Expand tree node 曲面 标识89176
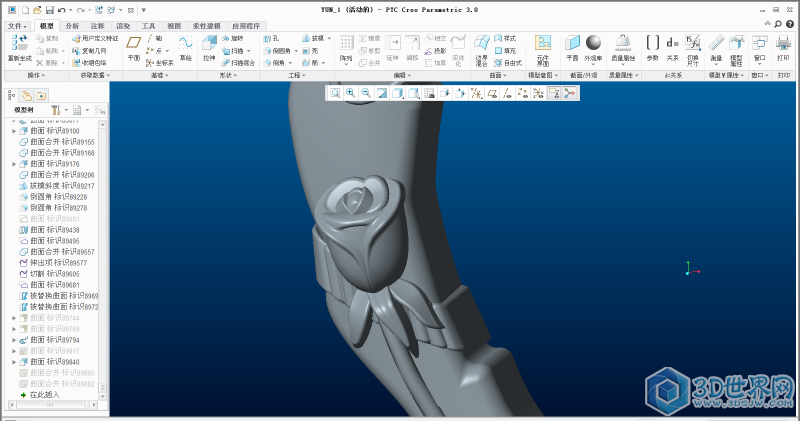This screenshot has height=421, width=800. [x=14, y=164]
